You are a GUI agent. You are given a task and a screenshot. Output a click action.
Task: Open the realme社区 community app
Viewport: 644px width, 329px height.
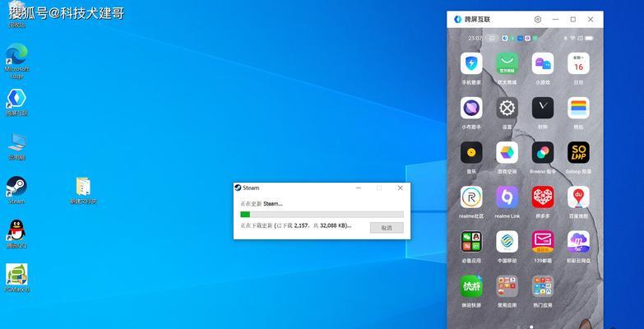click(471, 197)
